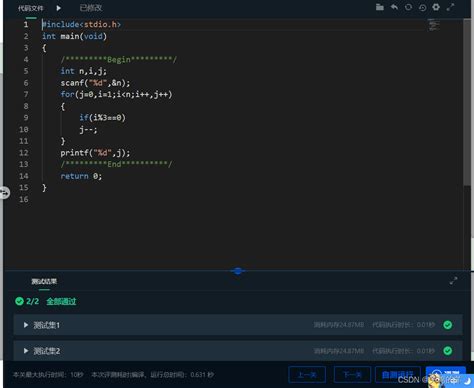The width and height of the screenshot is (474, 388).
Task: Click the 全部通过 link
Action: pos(61,301)
